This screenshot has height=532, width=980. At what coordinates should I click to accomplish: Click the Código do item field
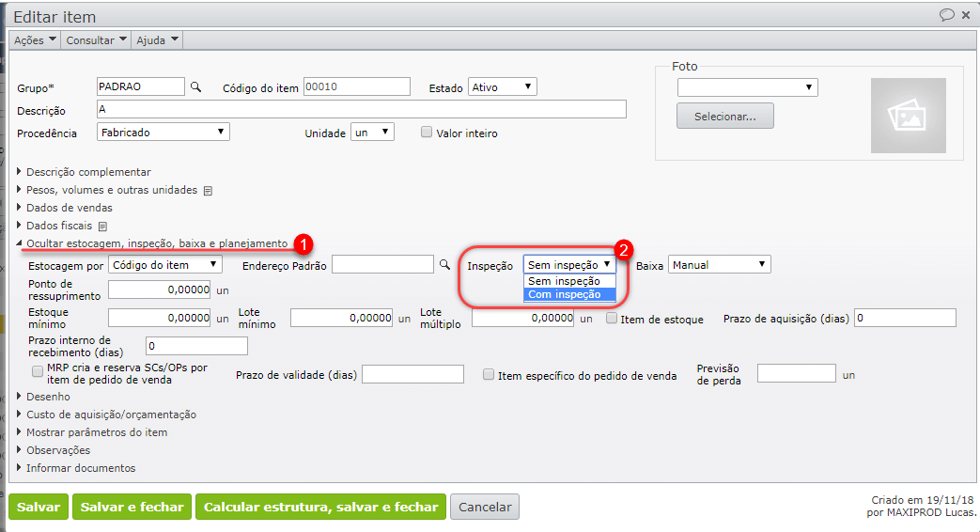tap(357, 86)
